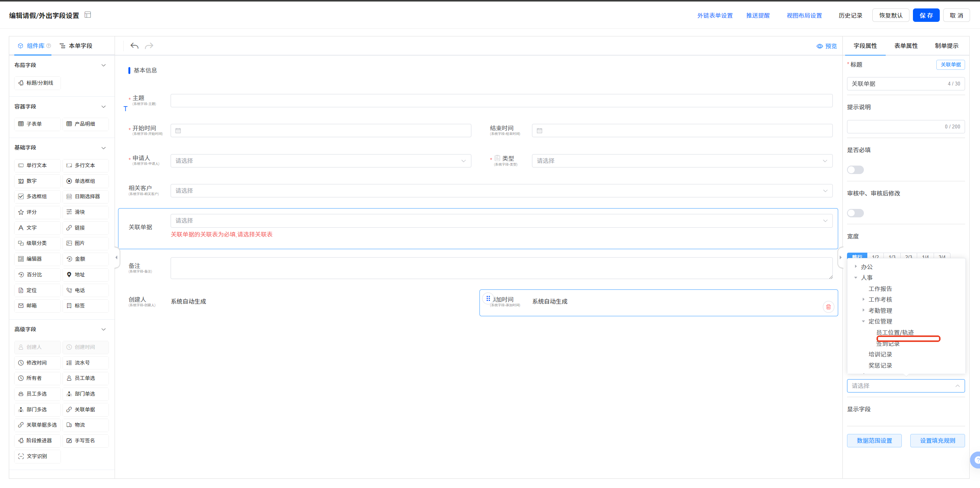Open the 申请人 dropdown
980x488 pixels.
coord(320,161)
